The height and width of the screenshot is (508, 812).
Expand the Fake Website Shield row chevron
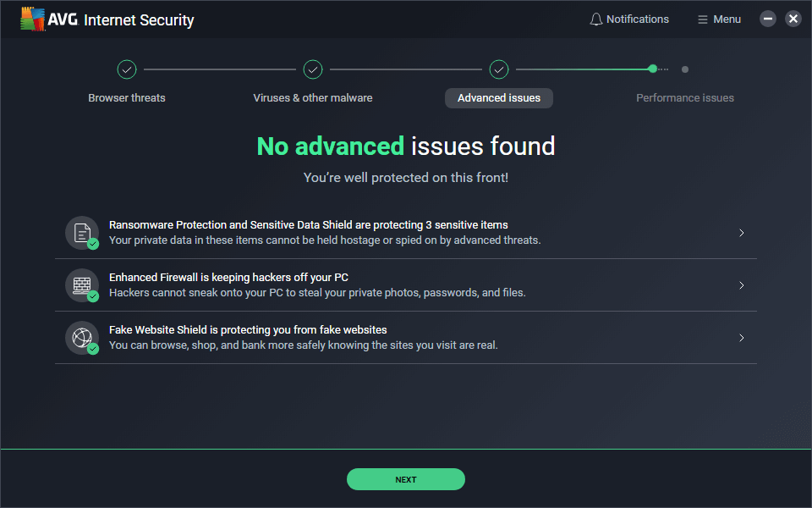(741, 338)
